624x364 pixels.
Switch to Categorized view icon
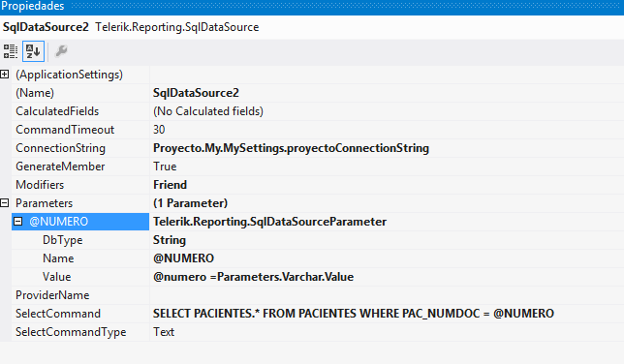tap(11, 51)
